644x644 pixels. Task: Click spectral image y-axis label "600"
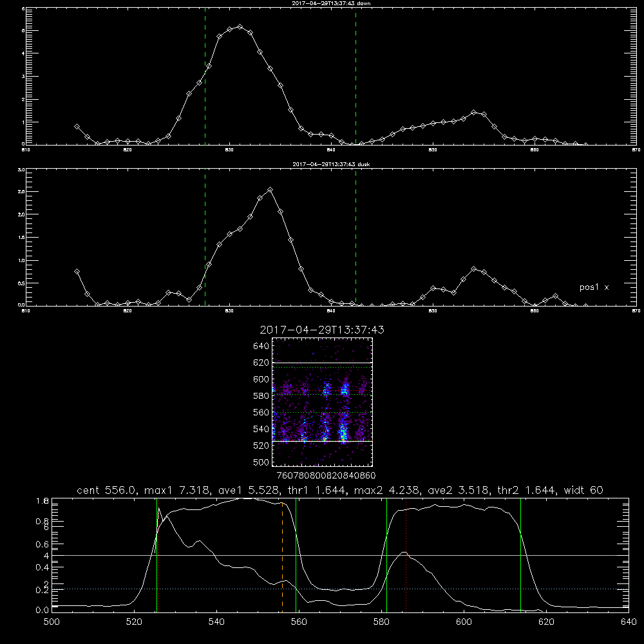tap(261, 379)
